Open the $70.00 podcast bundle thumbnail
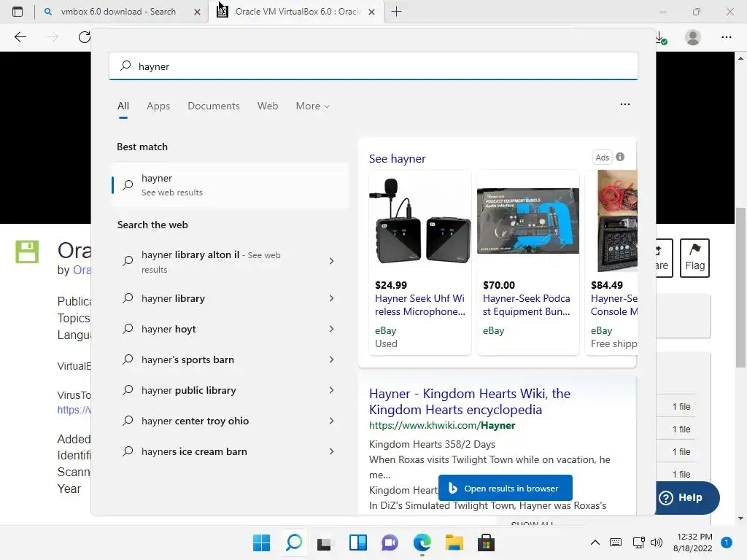 click(528, 222)
